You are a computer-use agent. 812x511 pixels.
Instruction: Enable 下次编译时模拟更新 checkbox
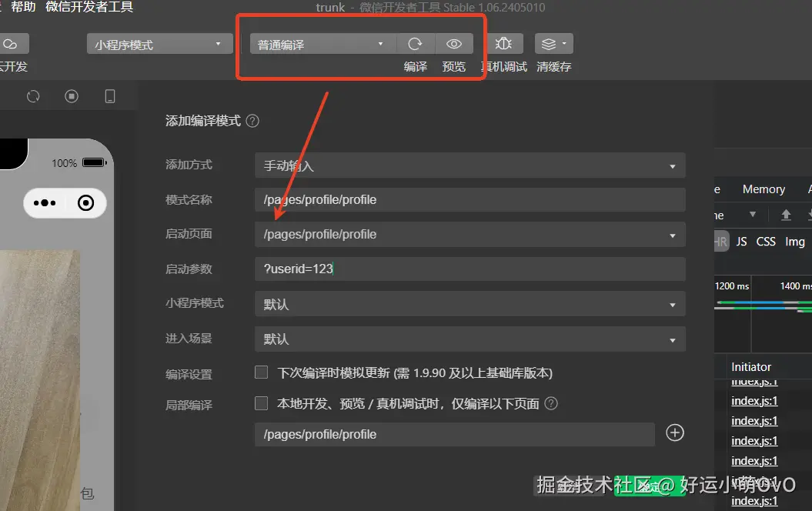point(262,372)
